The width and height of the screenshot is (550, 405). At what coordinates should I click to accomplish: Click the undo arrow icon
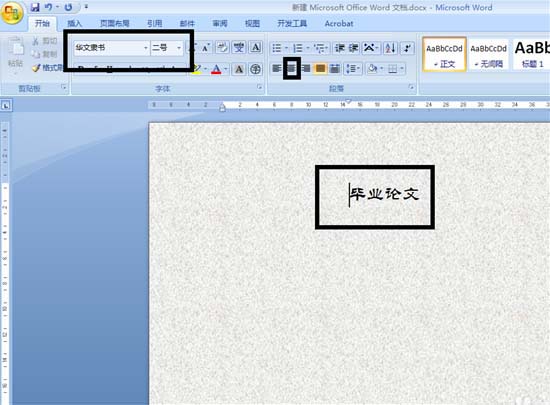click(x=49, y=7)
